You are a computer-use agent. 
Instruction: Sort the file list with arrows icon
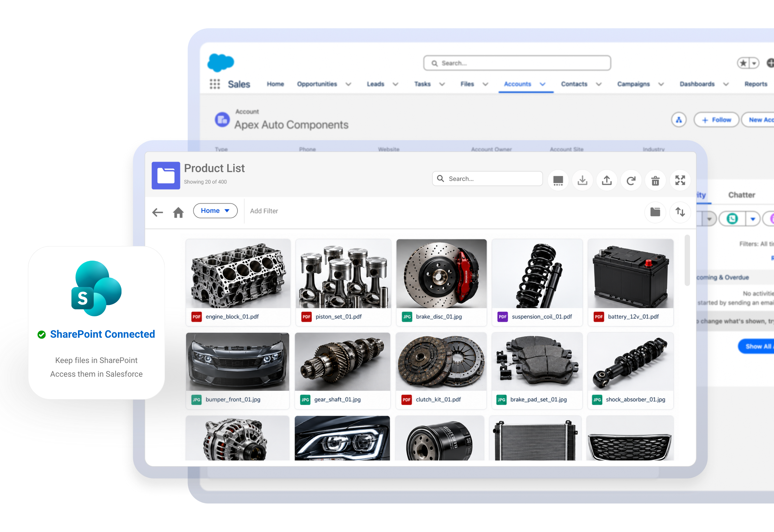click(x=680, y=212)
